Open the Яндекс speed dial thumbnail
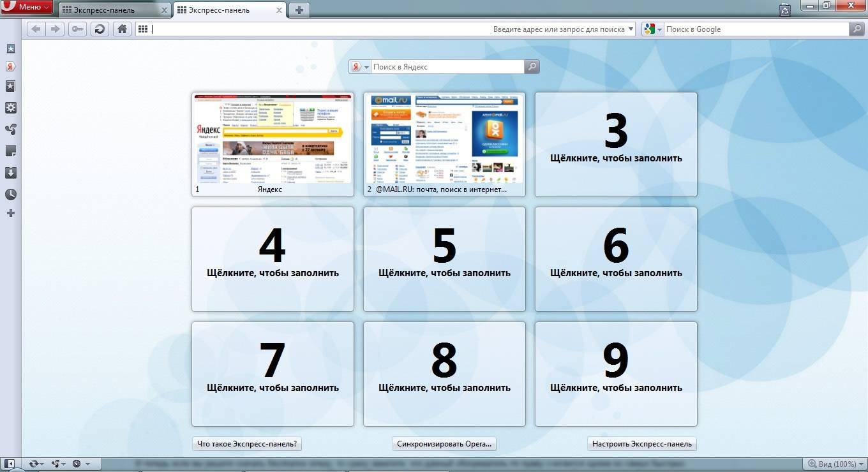This screenshot has width=868, height=472. (x=273, y=144)
